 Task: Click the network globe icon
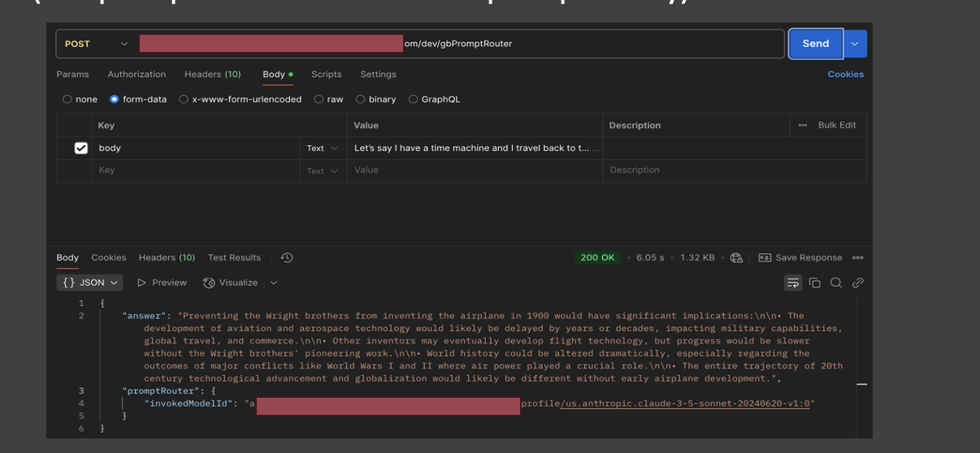point(736,257)
